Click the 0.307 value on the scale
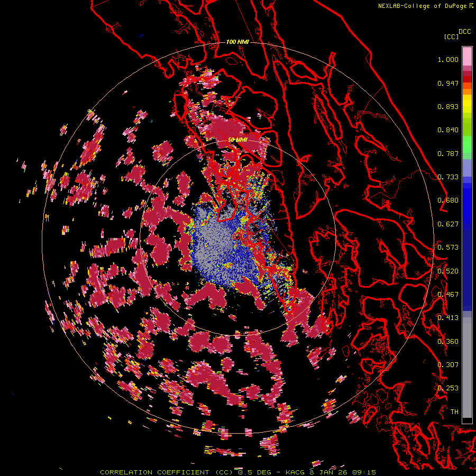This screenshot has height=476, width=476. [x=448, y=364]
